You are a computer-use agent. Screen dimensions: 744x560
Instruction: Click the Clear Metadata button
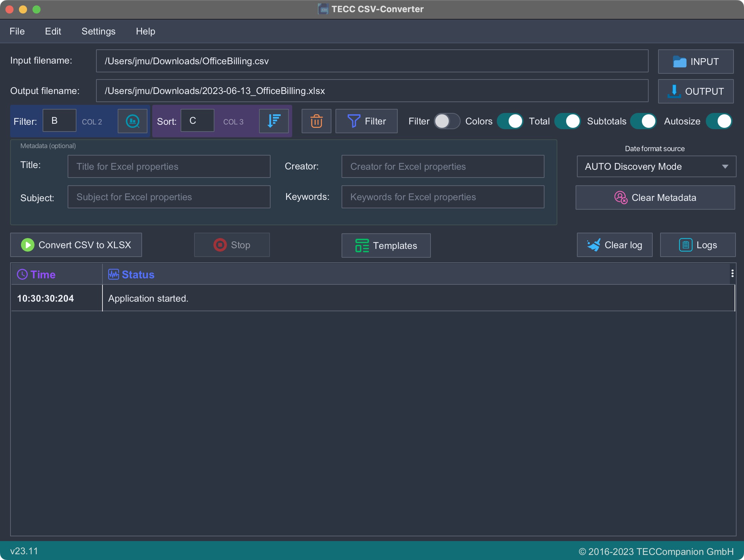[x=655, y=197]
